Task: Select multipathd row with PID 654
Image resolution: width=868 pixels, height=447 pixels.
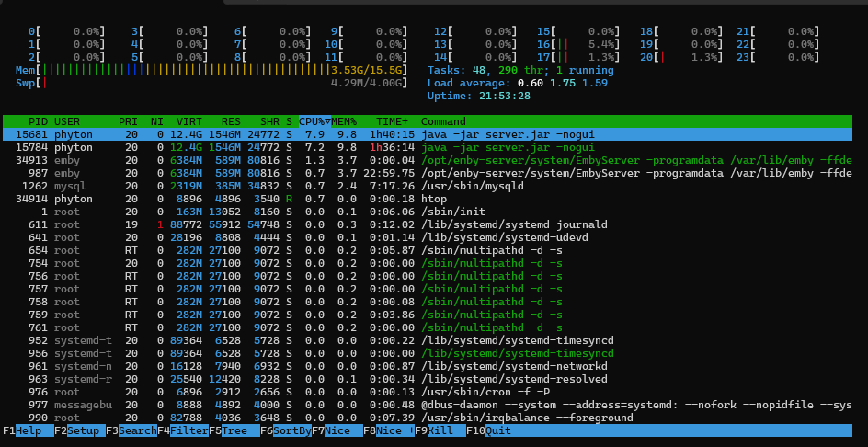Action: pyautogui.click(x=428, y=250)
